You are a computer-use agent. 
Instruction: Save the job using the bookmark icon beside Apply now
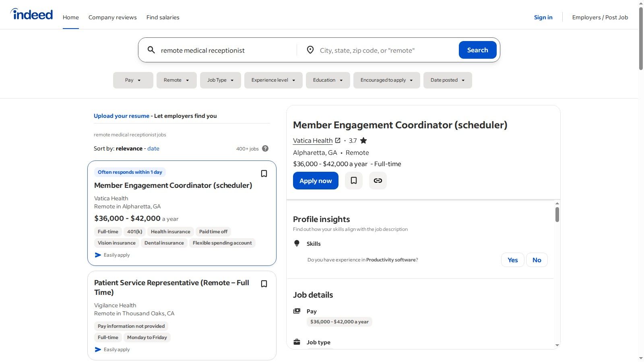point(353,181)
